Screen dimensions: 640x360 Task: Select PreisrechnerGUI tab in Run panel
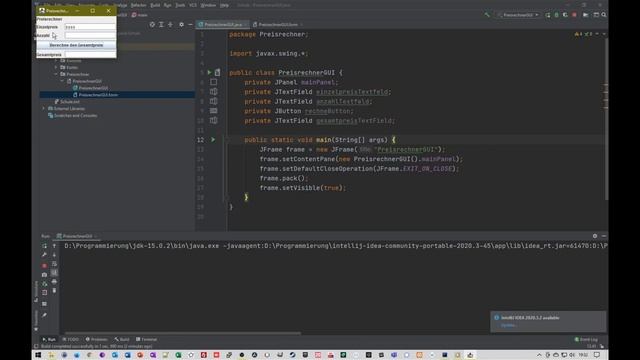pos(77,236)
